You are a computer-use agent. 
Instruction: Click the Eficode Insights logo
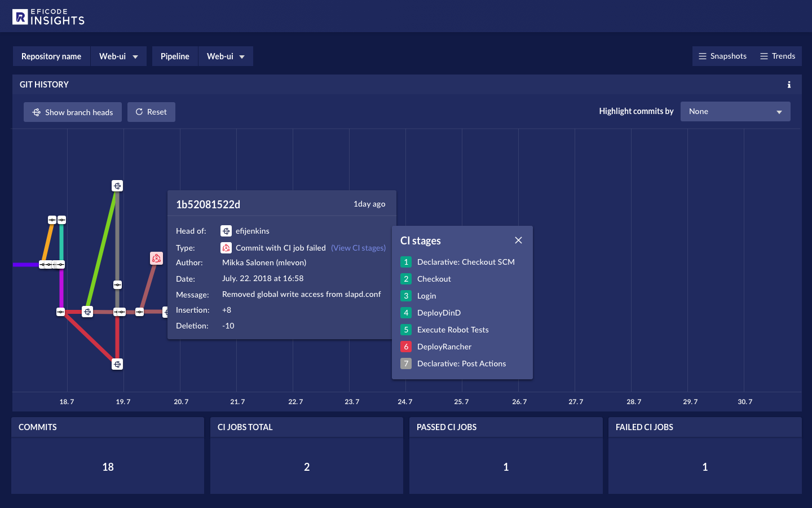48,17
